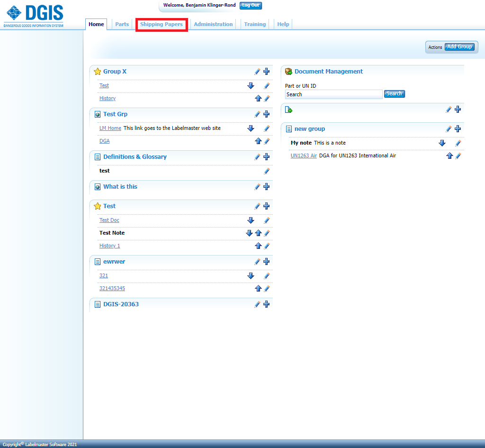Click the star icon next to the Test group

pos(98,206)
